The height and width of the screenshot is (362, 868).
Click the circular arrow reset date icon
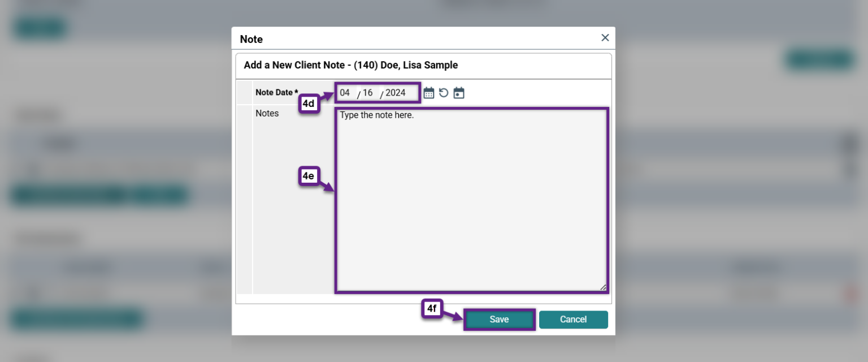pyautogui.click(x=444, y=93)
